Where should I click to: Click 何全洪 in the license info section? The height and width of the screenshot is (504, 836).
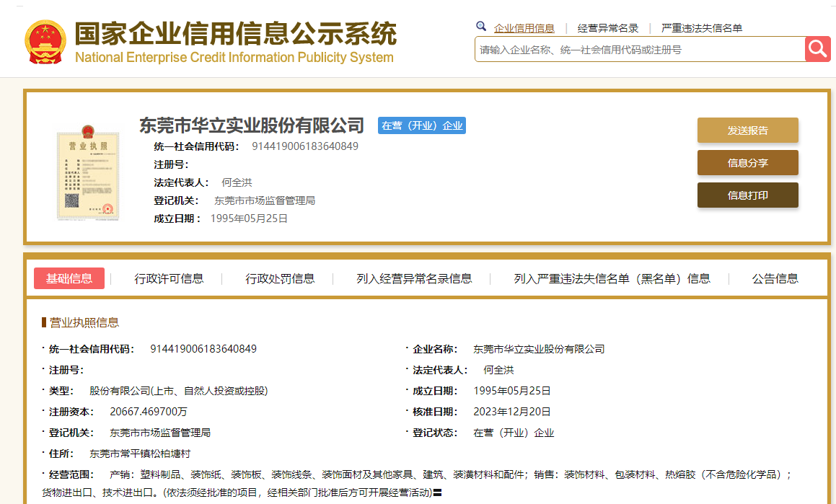498,370
